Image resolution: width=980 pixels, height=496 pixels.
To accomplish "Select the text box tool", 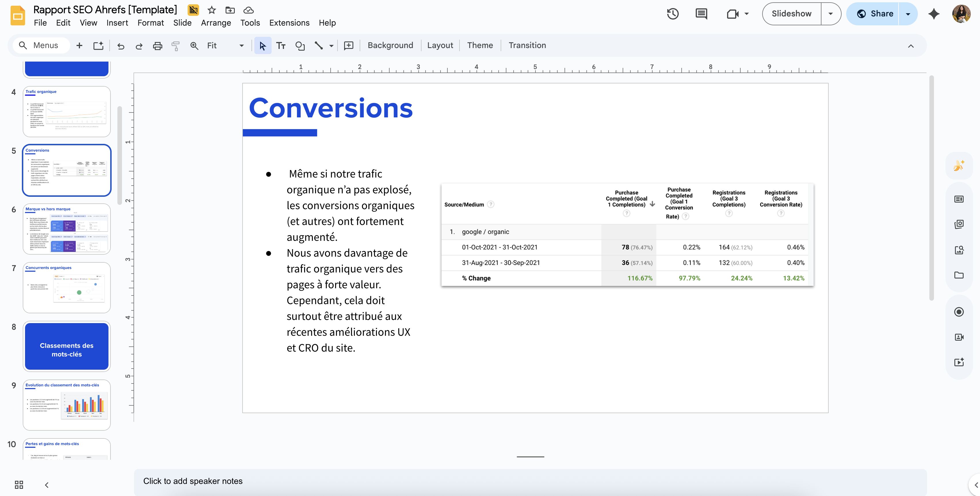I will (281, 45).
